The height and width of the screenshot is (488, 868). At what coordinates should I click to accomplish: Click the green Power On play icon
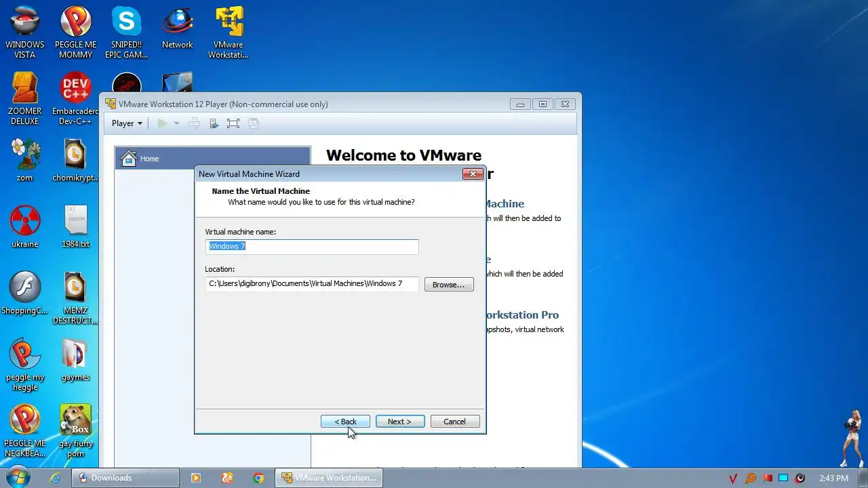(162, 123)
